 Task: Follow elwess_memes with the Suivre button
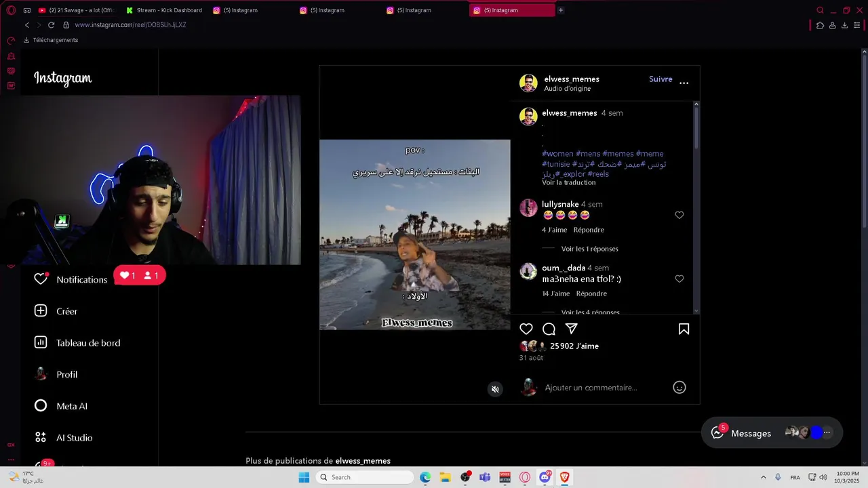(x=660, y=79)
